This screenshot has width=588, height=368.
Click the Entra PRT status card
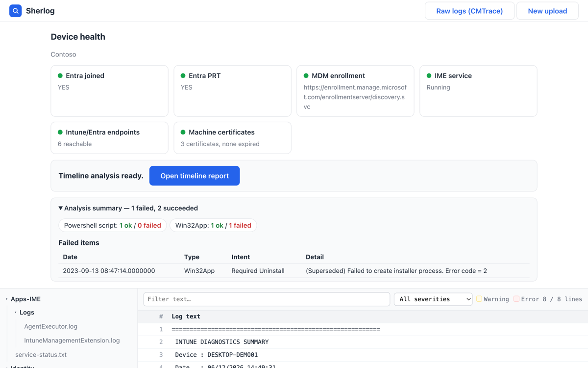(232, 91)
